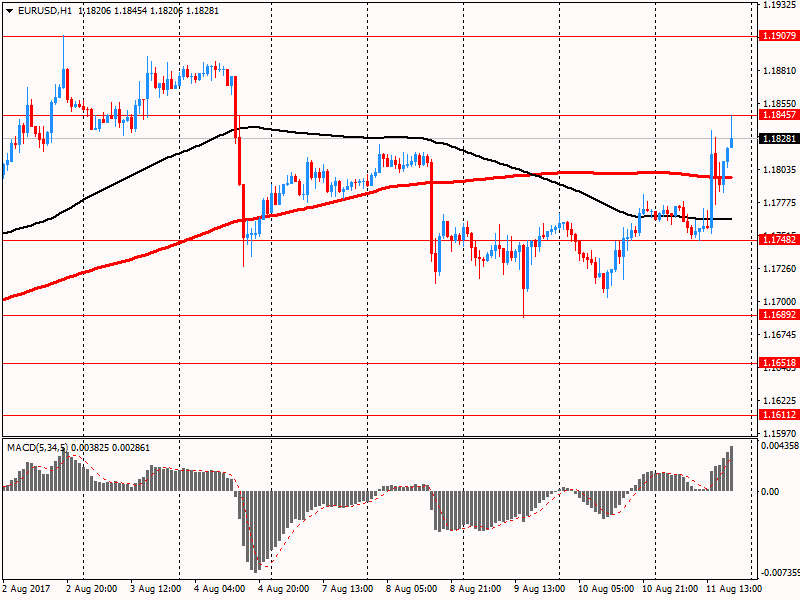Select the 4 Aug 20:00 time label
This screenshot has height=600, width=800.
click(283, 589)
